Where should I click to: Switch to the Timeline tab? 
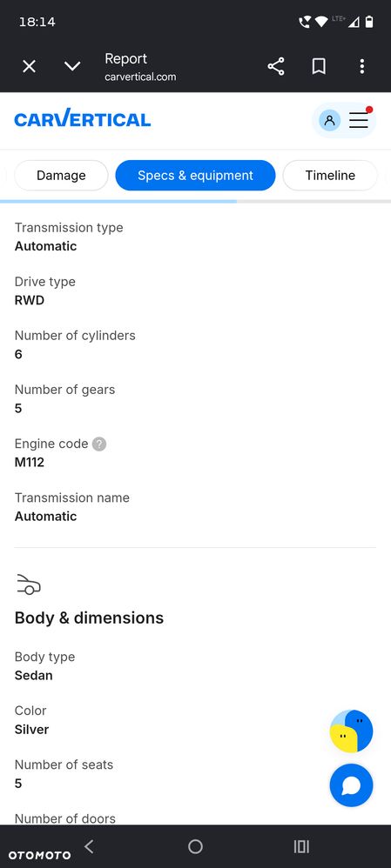pos(330,176)
